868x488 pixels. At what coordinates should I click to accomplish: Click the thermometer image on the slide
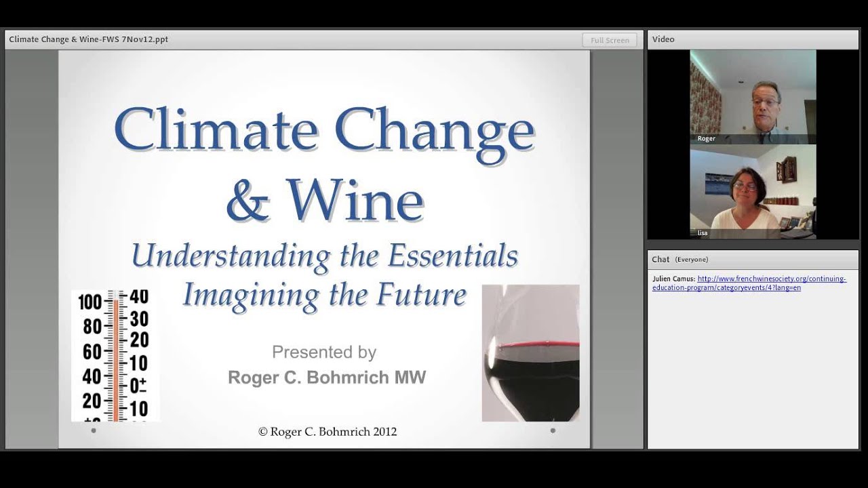click(115, 355)
